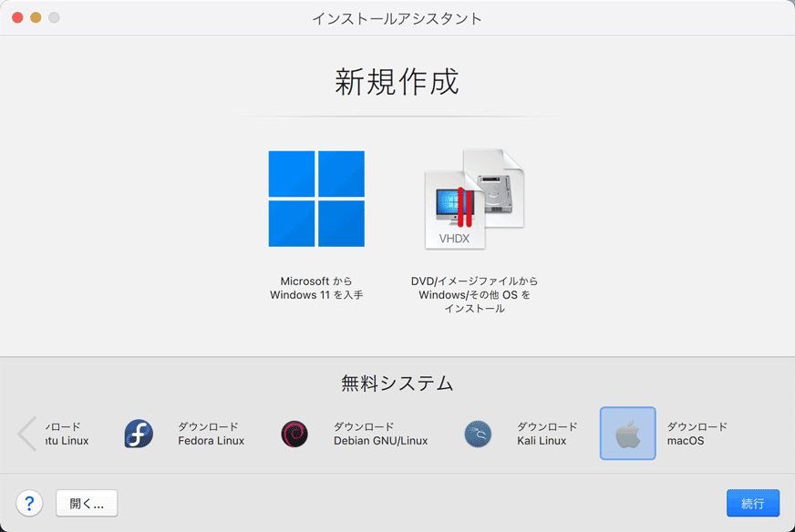Click the partially visible 'tu Linux' label
The height and width of the screenshot is (532, 795).
click(x=67, y=441)
